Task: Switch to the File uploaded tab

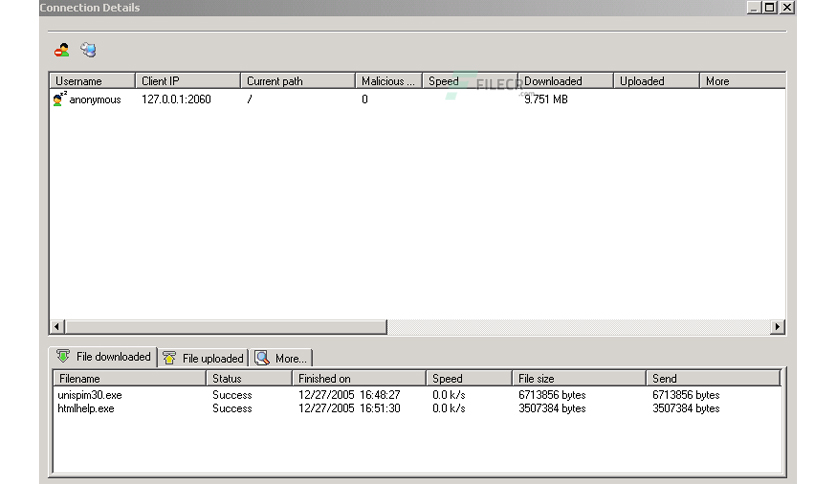Action: point(204,358)
